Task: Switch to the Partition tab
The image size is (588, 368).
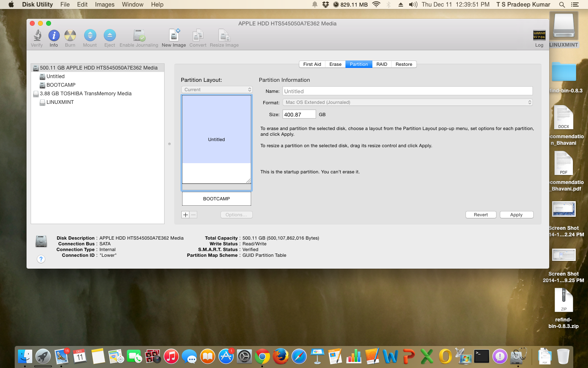Action: pos(359,64)
